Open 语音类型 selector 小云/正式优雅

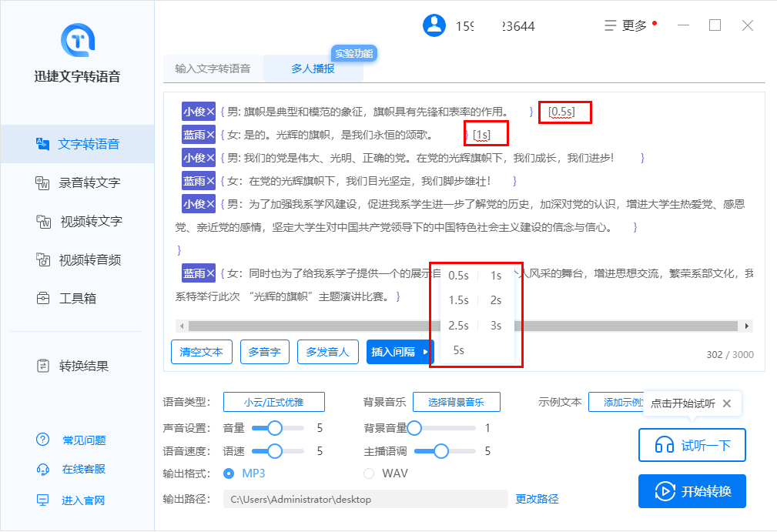pos(273,402)
